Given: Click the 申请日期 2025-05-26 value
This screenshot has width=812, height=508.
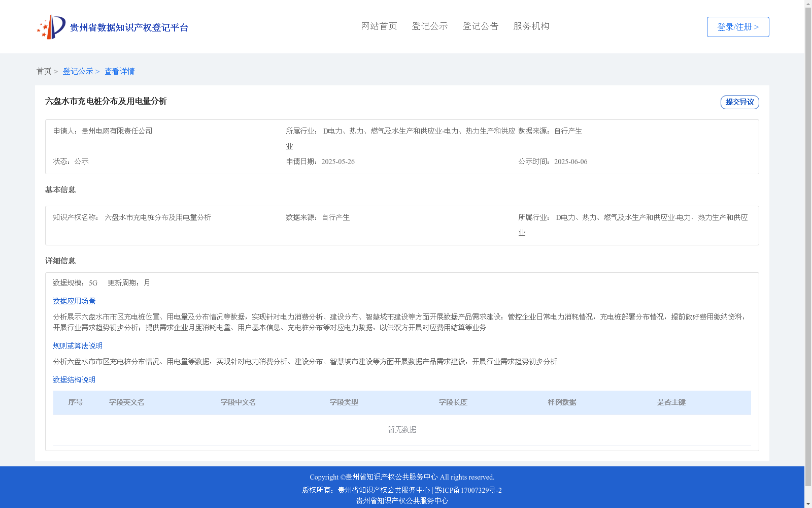Looking at the screenshot, I should pyautogui.click(x=338, y=162).
